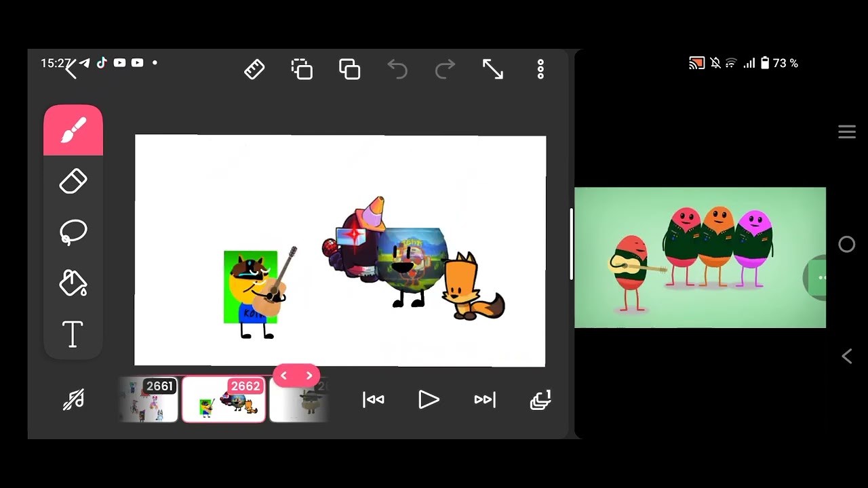Open the ruler tool in top toolbar

[254, 69]
